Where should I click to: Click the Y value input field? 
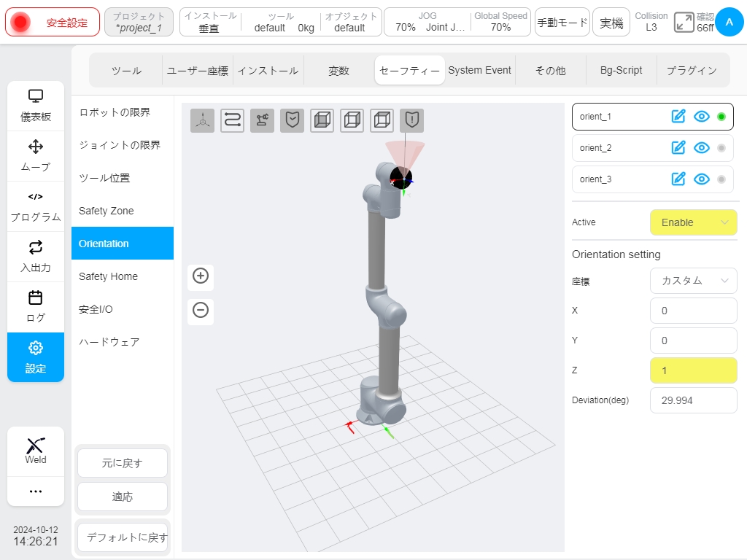pyautogui.click(x=694, y=341)
